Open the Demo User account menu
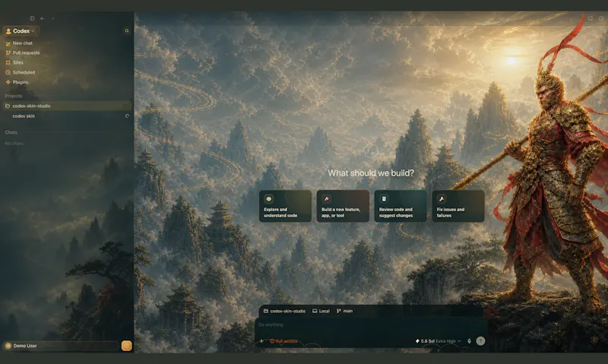 coord(61,346)
